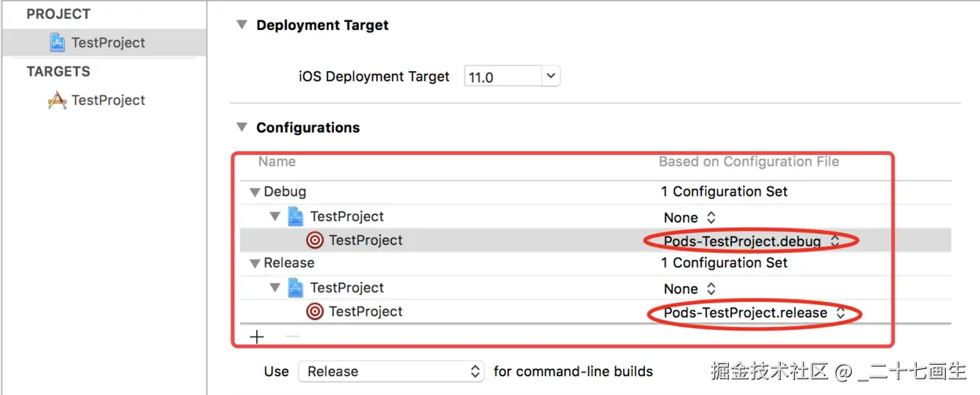Click Debug's '1 Configuration Set' text
Viewport: 980px width, 395px height.
pyautogui.click(x=725, y=191)
